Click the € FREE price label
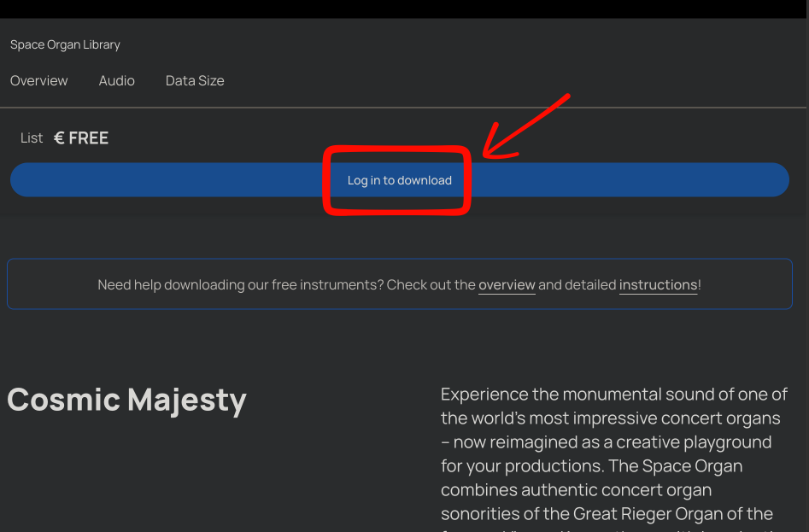Image resolution: width=809 pixels, height=532 pixels. 81,138
